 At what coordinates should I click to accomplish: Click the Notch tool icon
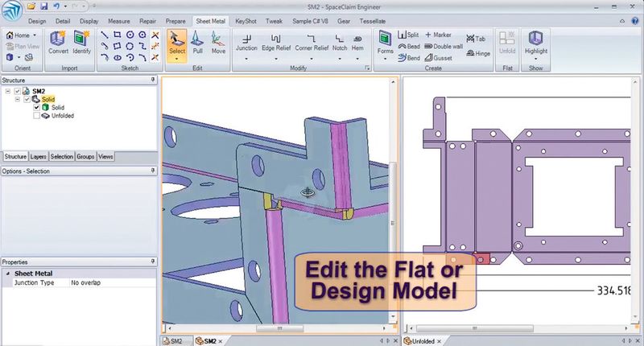(x=340, y=39)
